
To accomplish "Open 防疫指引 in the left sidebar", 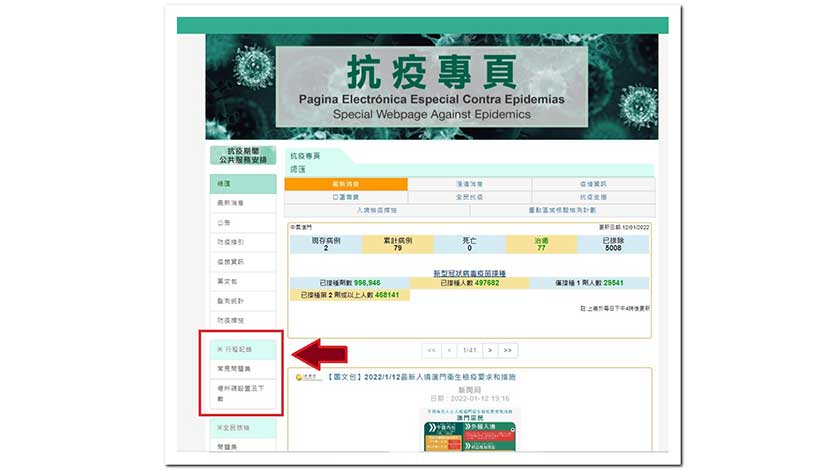I will [x=230, y=242].
